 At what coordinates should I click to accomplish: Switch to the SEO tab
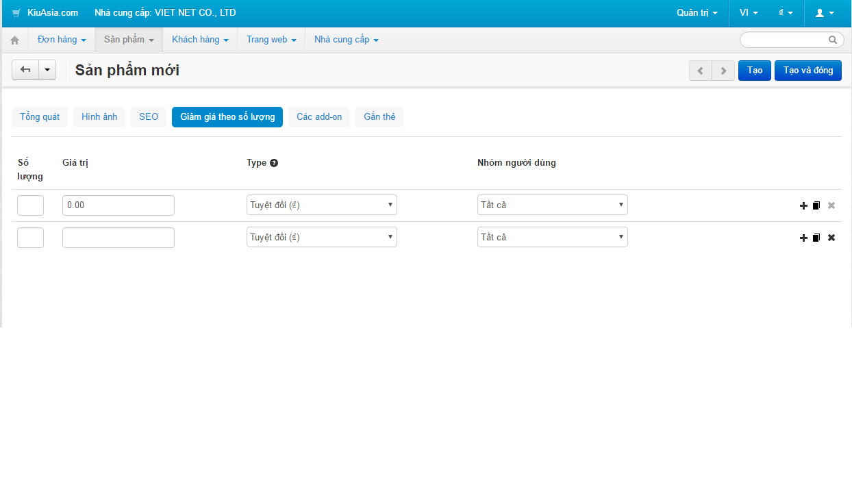(149, 117)
